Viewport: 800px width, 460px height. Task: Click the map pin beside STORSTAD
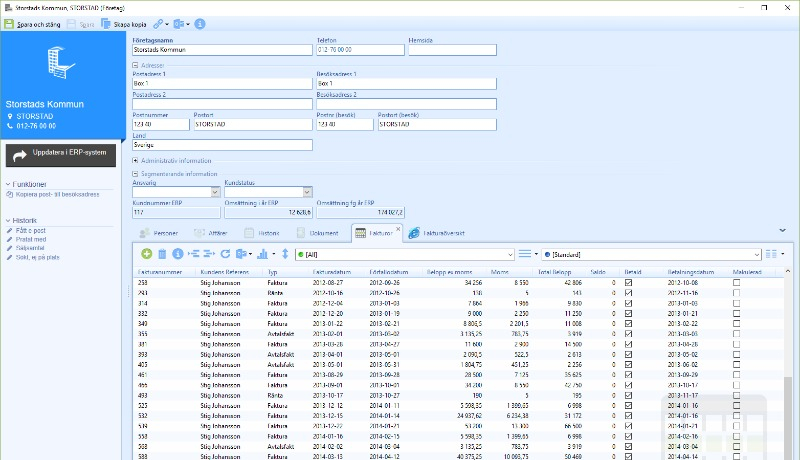coord(10,116)
